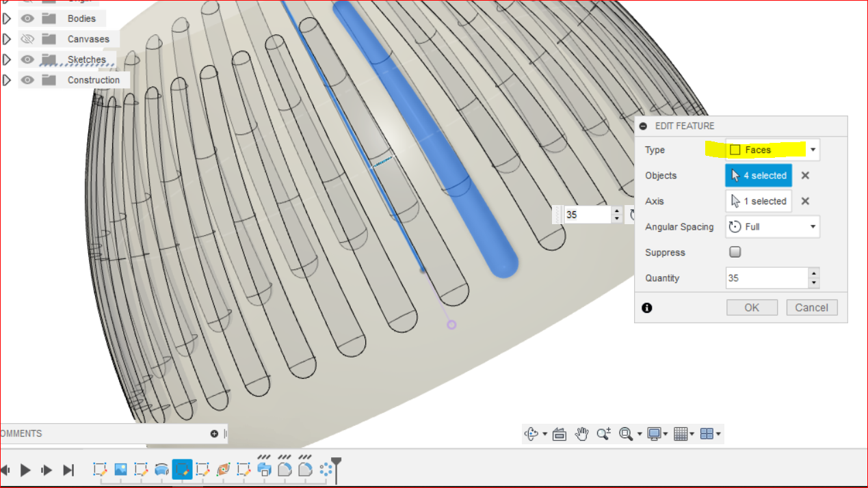Click the circular pattern feature in the timeline
This screenshot has height=488, width=868.
pos(326,469)
